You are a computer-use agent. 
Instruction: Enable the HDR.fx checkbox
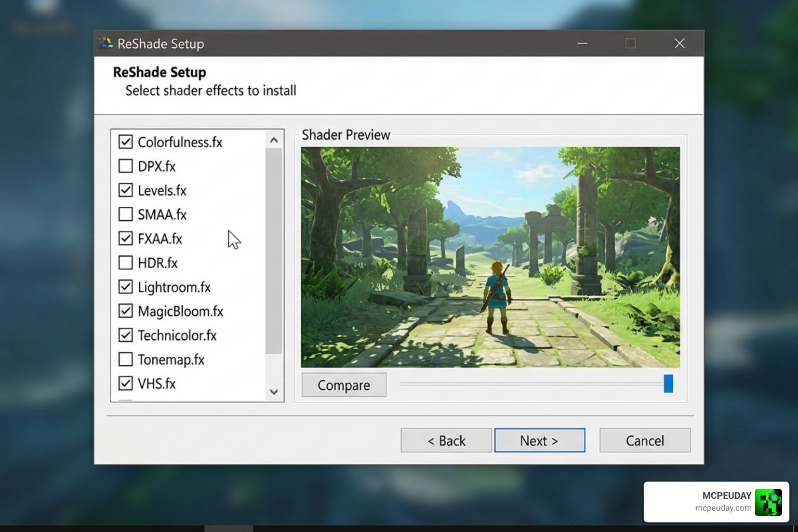[125, 262]
